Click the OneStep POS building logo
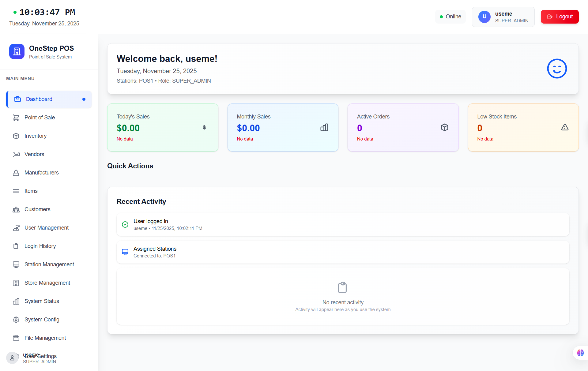The height and width of the screenshot is (371, 588). click(17, 51)
